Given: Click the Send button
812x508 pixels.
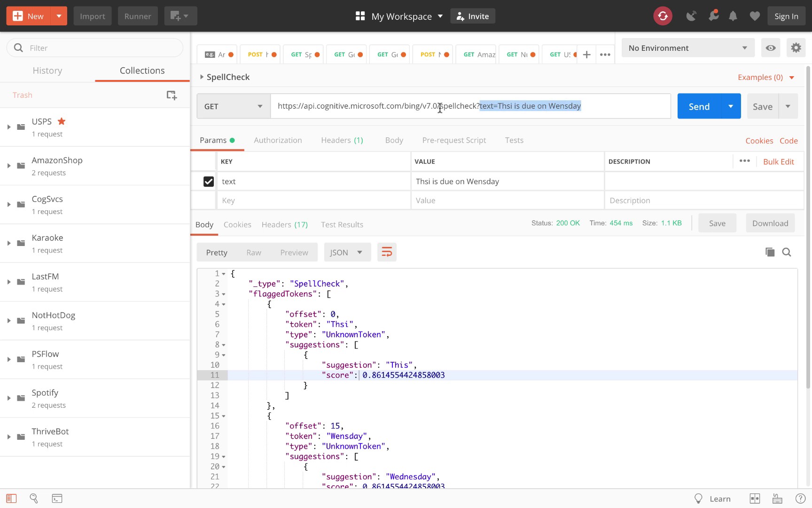Looking at the screenshot, I should [699, 106].
